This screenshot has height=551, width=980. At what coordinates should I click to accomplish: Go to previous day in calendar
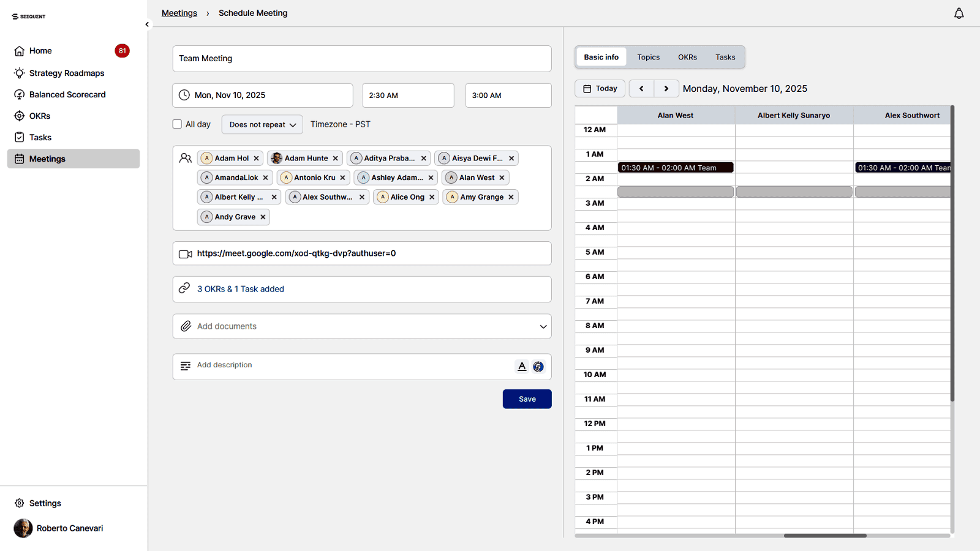[641, 89]
